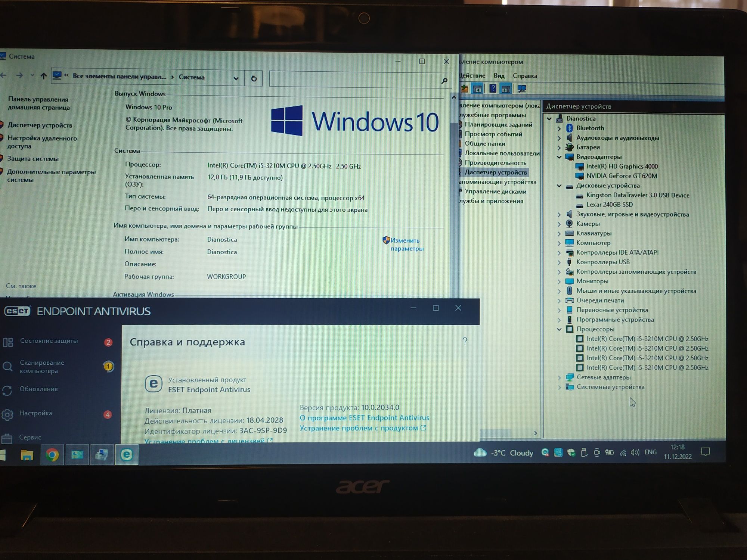747x560 pixels.
Task: Select Lexar 240GB SSD device
Action: click(610, 205)
